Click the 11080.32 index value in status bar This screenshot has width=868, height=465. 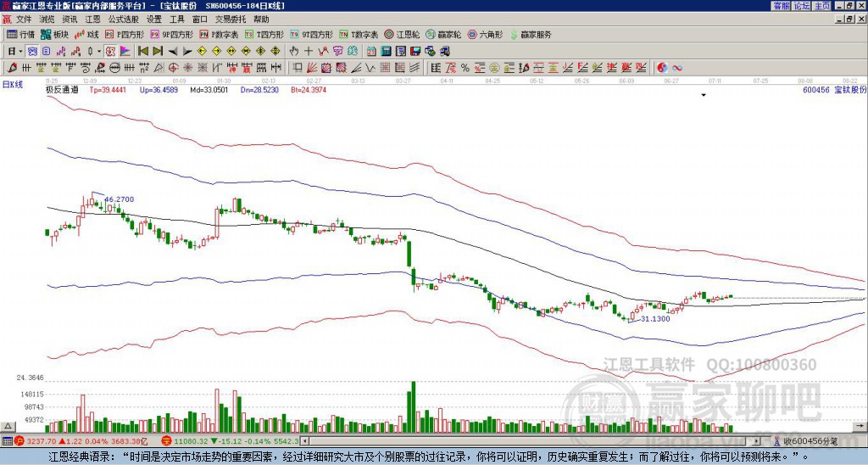click(x=191, y=441)
